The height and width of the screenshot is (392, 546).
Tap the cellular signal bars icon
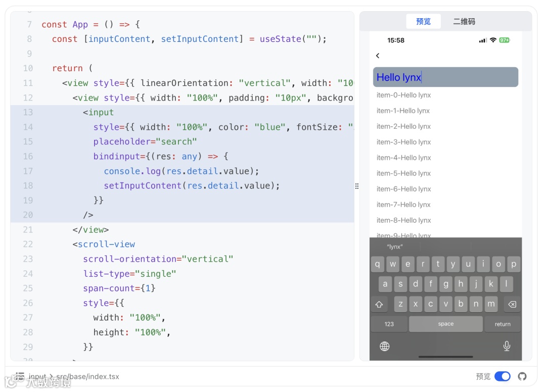point(483,40)
